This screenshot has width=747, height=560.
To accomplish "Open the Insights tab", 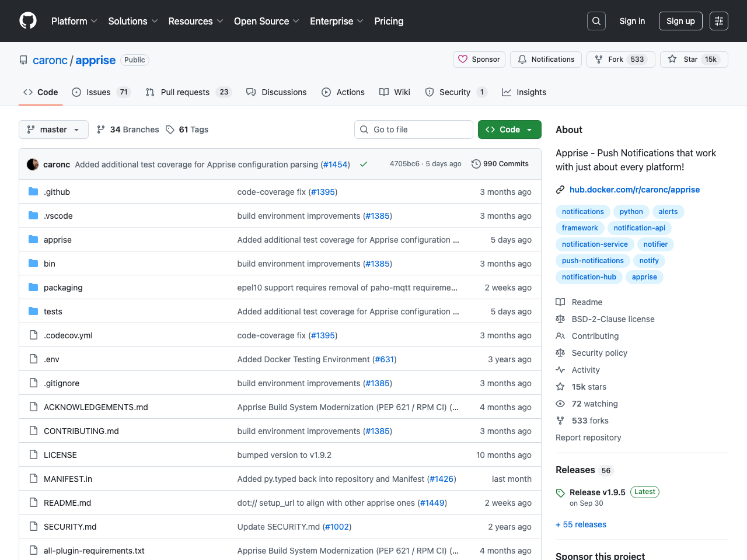I will point(523,92).
